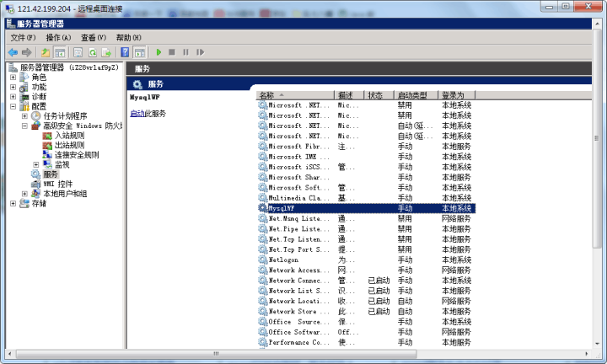Screen dimensions: 607x364
Task: Click the green Start service button
Action: [158, 52]
